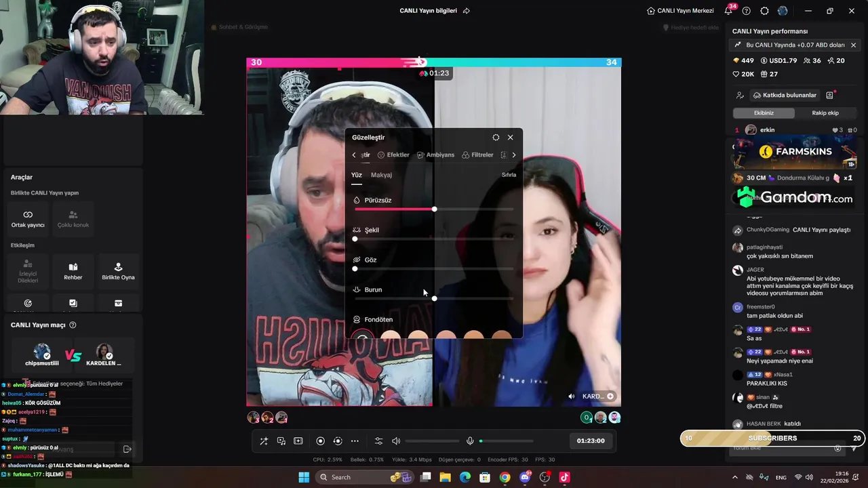
Task: Mute the microphone
Action: tap(470, 441)
